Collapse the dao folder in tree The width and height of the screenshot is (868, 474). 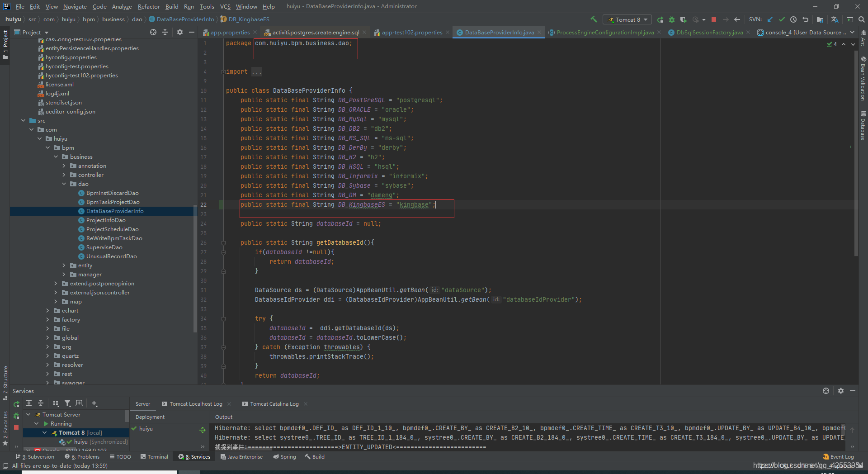pos(64,184)
